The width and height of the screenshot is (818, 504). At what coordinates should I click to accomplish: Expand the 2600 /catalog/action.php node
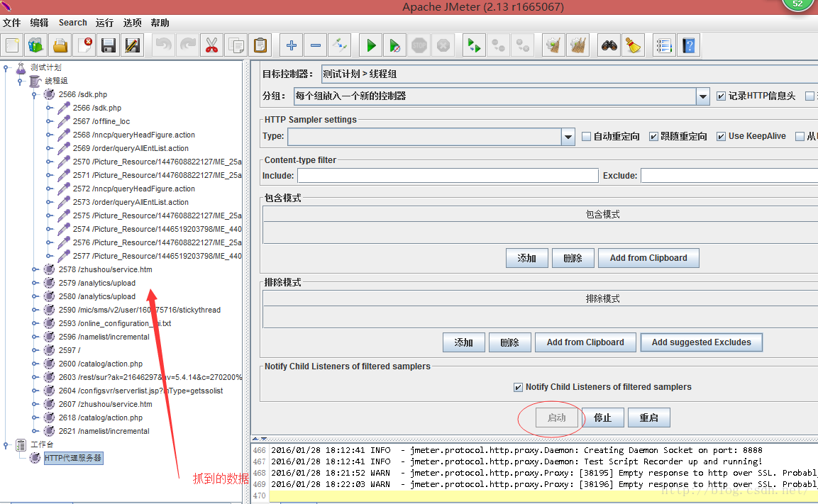click(35, 364)
